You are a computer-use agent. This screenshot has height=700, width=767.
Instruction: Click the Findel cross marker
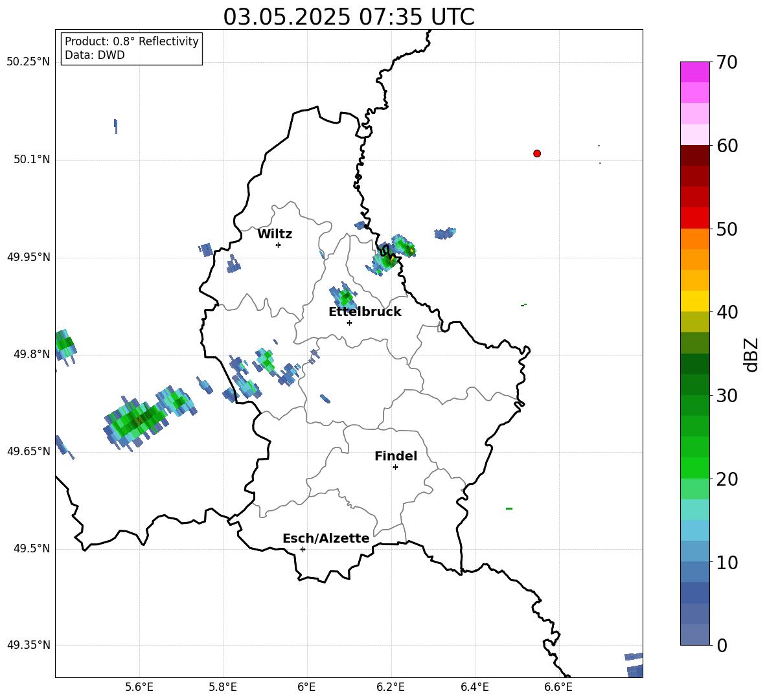click(x=395, y=468)
